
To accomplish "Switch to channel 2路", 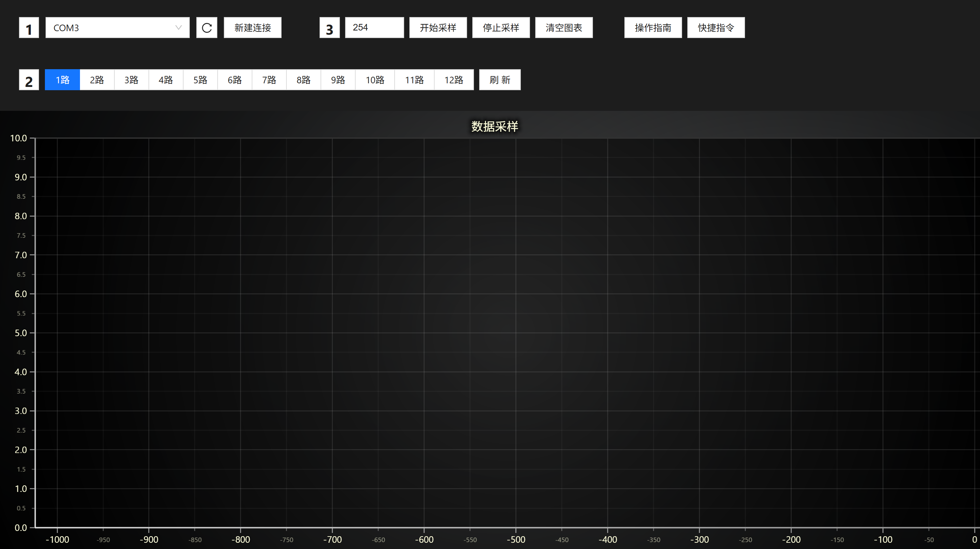I will 97,80.
